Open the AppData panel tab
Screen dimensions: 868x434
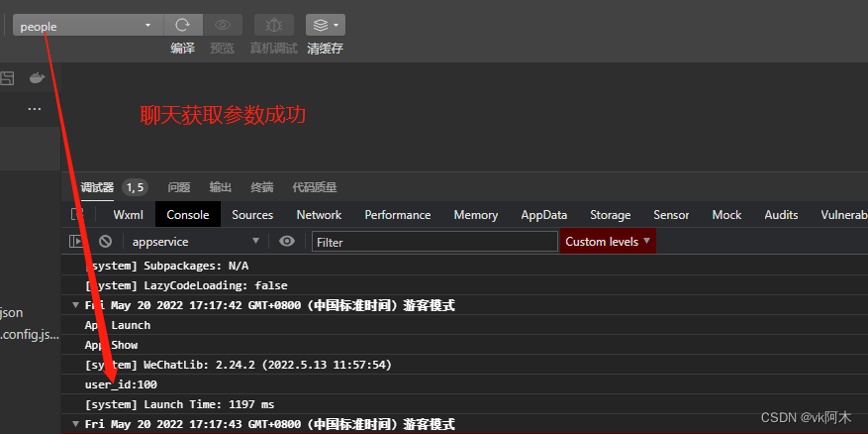click(x=544, y=214)
